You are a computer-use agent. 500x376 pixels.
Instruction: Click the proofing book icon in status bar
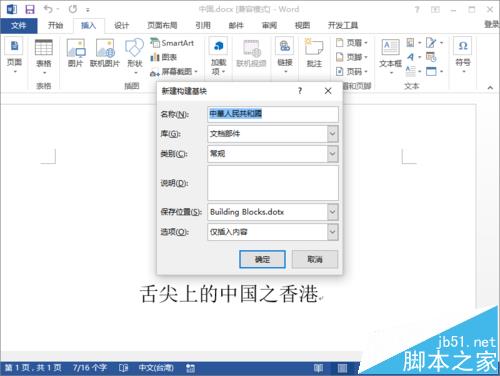(x=123, y=368)
